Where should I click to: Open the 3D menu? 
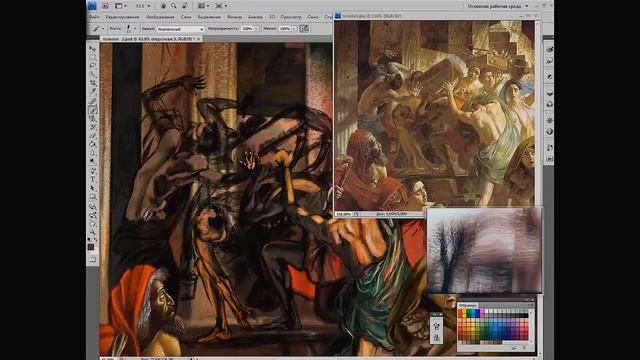[x=272, y=17]
